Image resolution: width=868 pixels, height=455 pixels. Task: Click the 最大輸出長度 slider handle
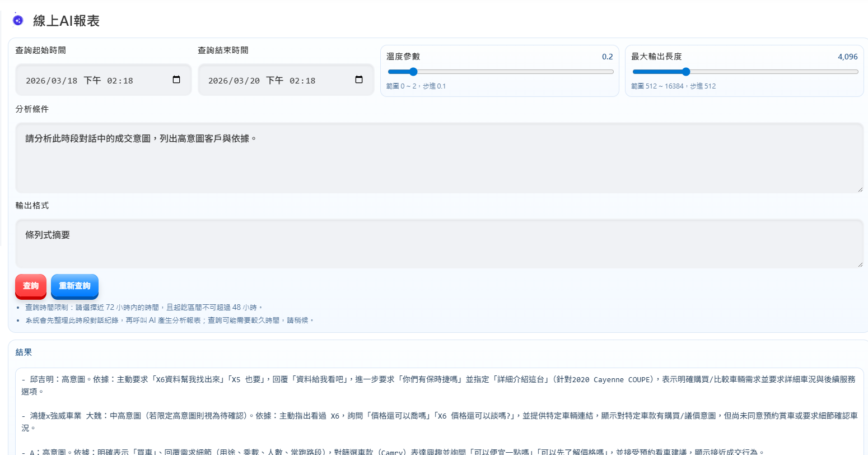pyautogui.click(x=687, y=72)
